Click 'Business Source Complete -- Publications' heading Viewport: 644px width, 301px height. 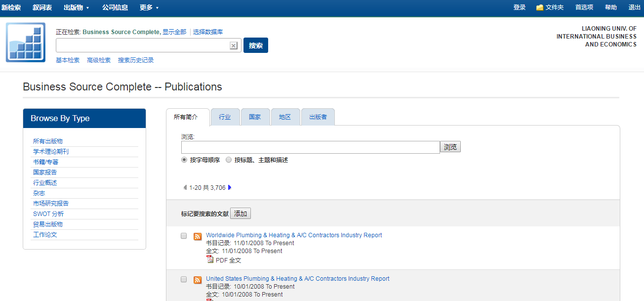coord(122,87)
